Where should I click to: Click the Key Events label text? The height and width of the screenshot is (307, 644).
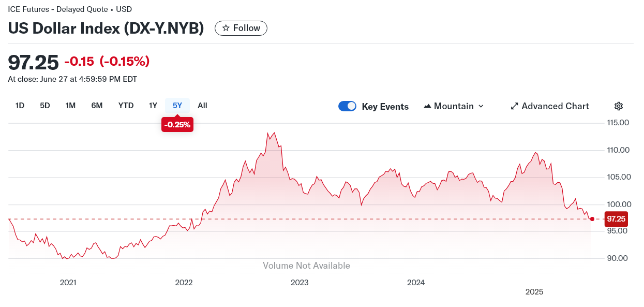point(385,107)
